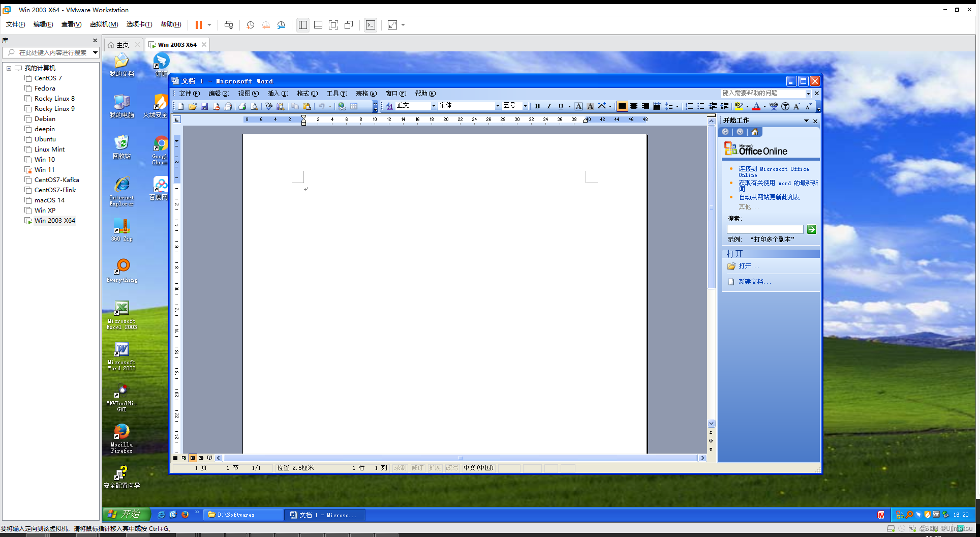This screenshot has width=980, height=537.
Task: Click the Save floppy disk icon in Word
Action: tap(204, 106)
